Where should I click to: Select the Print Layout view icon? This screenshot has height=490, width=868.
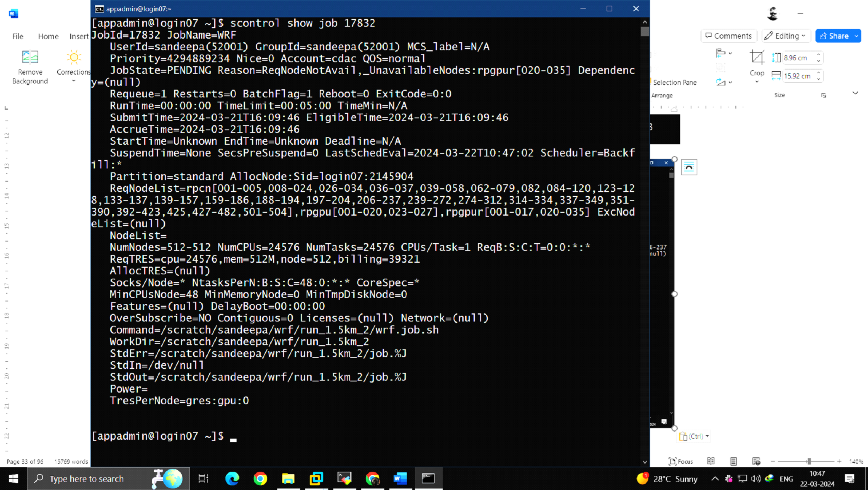(x=733, y=461)
